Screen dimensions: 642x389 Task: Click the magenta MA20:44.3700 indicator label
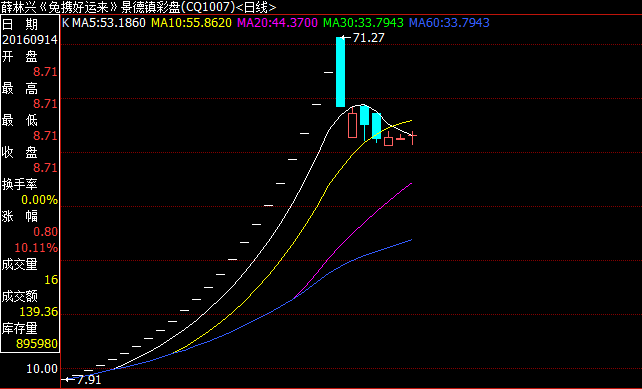(277, 23)
